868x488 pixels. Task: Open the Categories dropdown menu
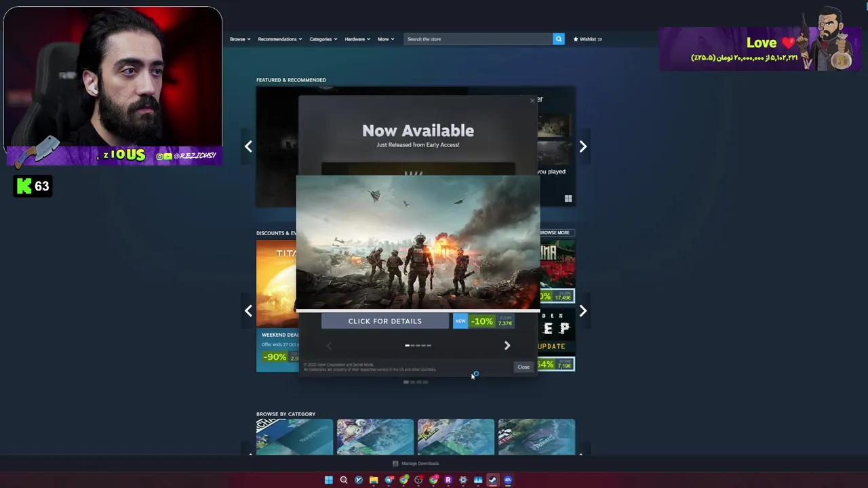[x=323, y=39]
